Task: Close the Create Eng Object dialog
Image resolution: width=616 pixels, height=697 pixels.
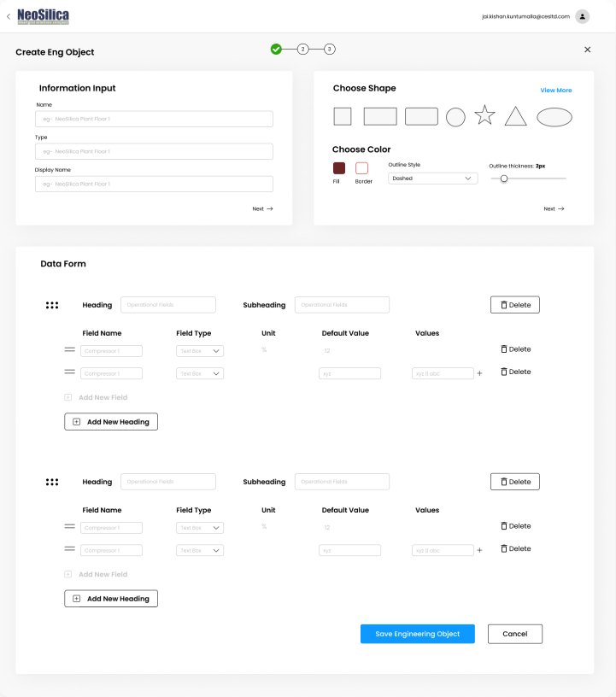Action: [x=587, y=50]
